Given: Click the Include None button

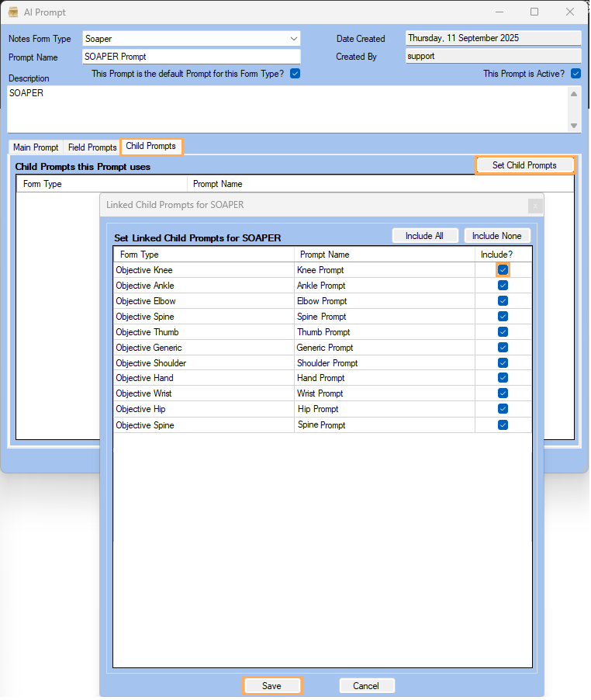Looking at the screenshot, I should coord(497,236).
